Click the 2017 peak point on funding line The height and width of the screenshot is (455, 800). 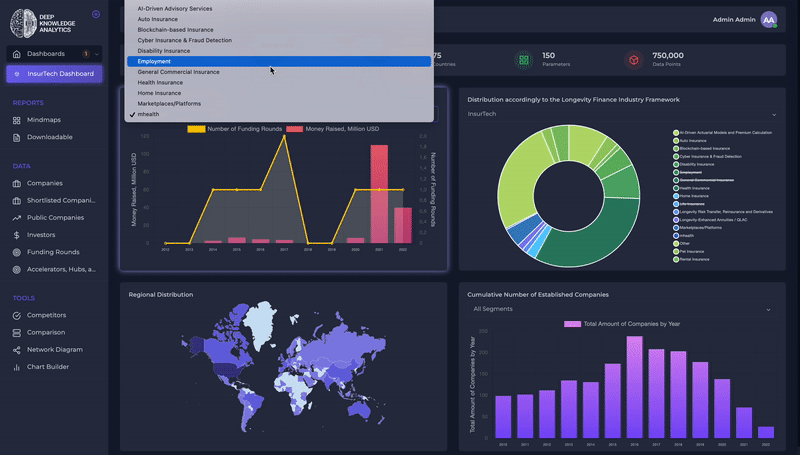pos(284,137)
